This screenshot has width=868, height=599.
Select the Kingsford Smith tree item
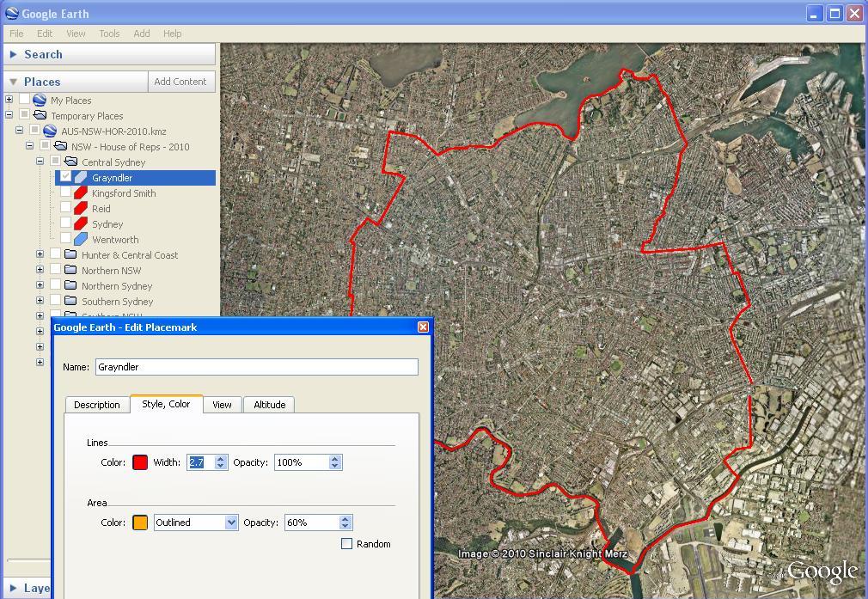tap(124, 193)
